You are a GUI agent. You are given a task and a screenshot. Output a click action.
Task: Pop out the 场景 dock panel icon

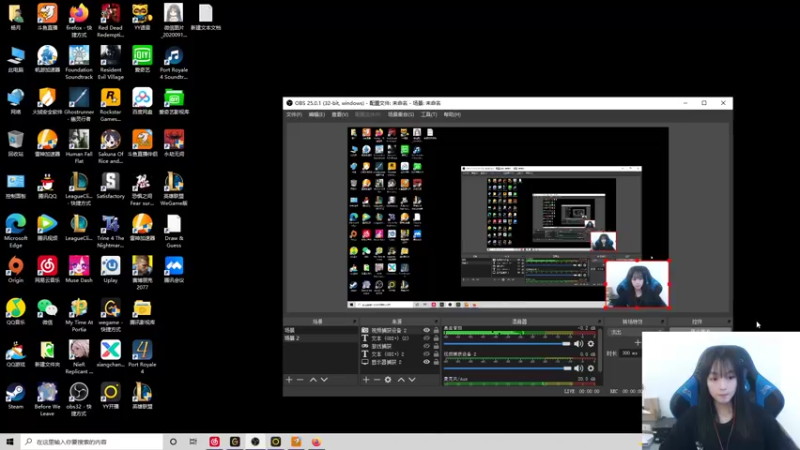coord(355,321)
